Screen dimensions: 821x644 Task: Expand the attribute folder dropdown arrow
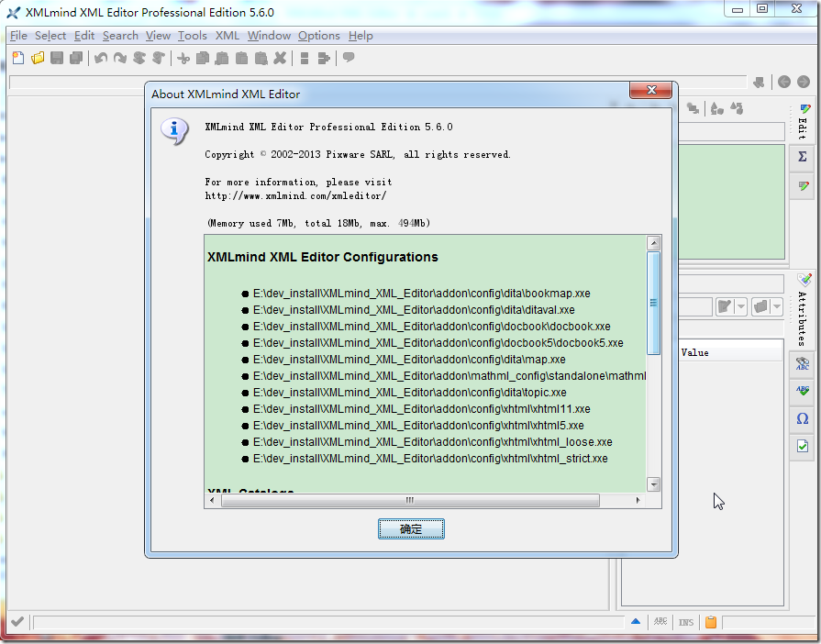[777, 306]
